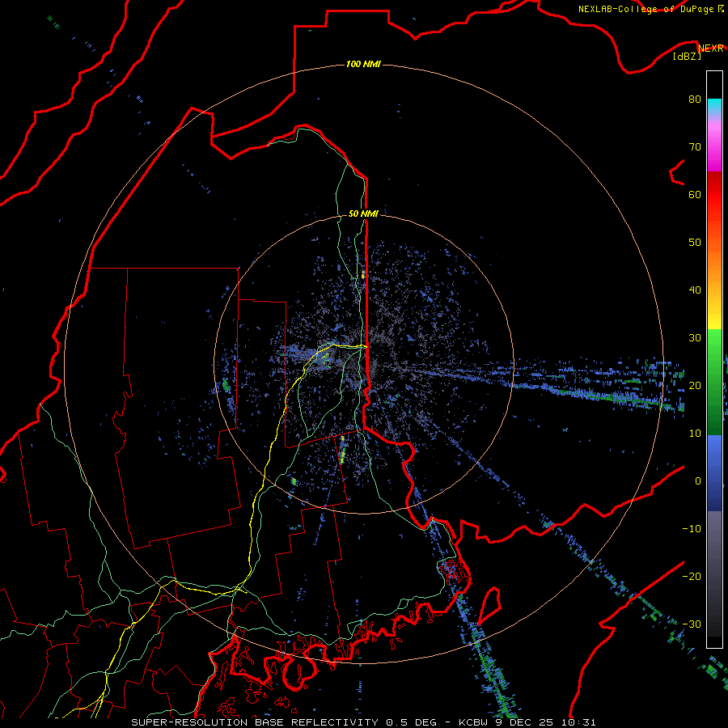Screen dimensions: 728x728
Task: Click the -10 value on reflectivity scale
Action: [x=692, y=529]
